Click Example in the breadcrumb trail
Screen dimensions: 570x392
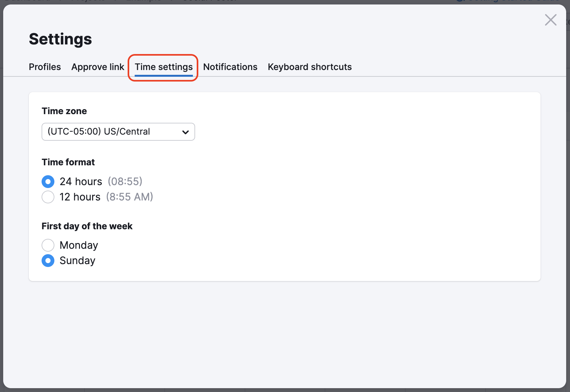143,1
